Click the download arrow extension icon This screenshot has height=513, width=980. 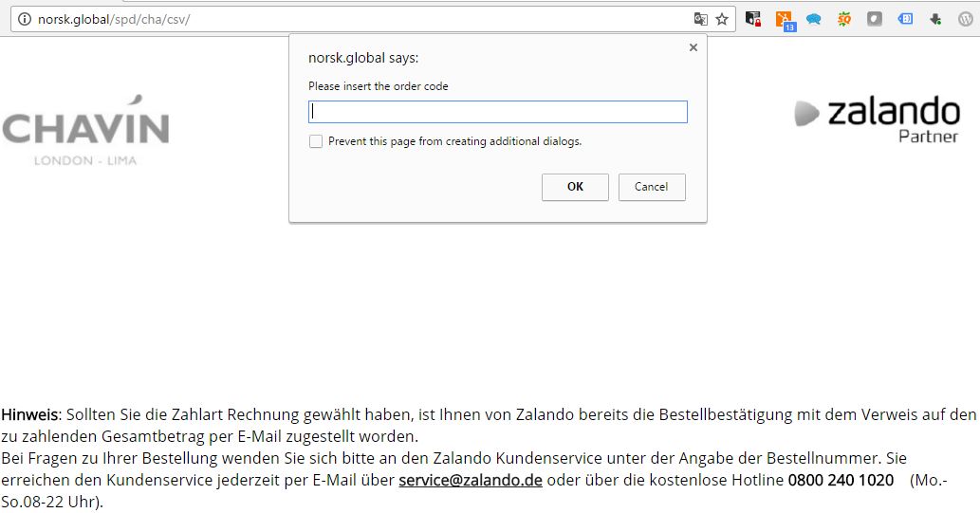coord(935,19)
